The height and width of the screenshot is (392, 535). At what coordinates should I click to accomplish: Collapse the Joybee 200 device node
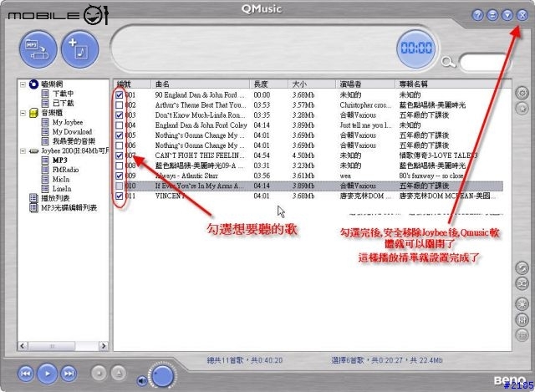23,150
